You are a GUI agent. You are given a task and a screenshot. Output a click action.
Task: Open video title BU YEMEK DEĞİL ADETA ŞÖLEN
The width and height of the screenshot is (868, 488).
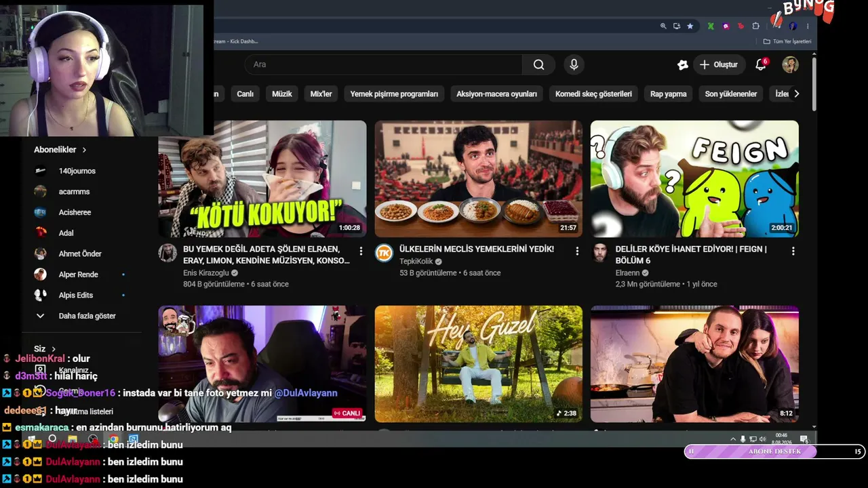[x=267, y=255]
